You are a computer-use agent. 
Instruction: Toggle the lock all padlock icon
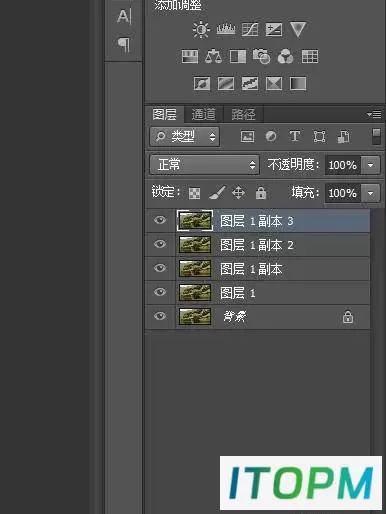[x=261, y=193]
